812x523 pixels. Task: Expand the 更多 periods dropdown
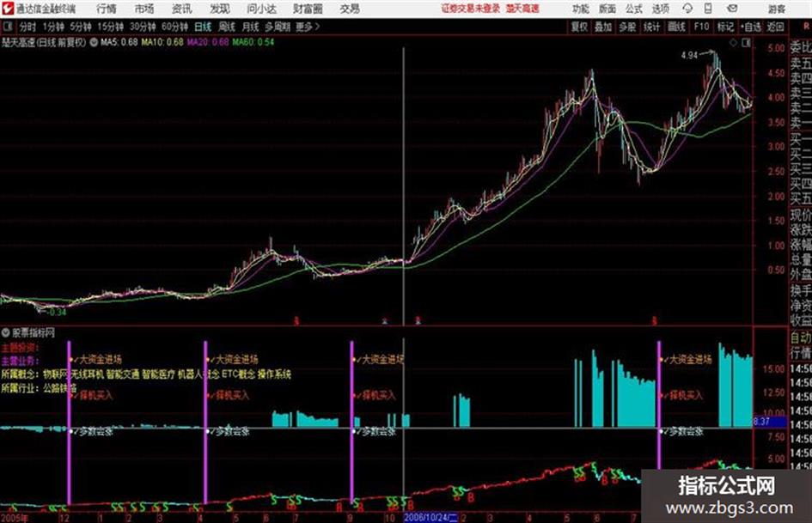pyautogui.click(x=308, y=27)
